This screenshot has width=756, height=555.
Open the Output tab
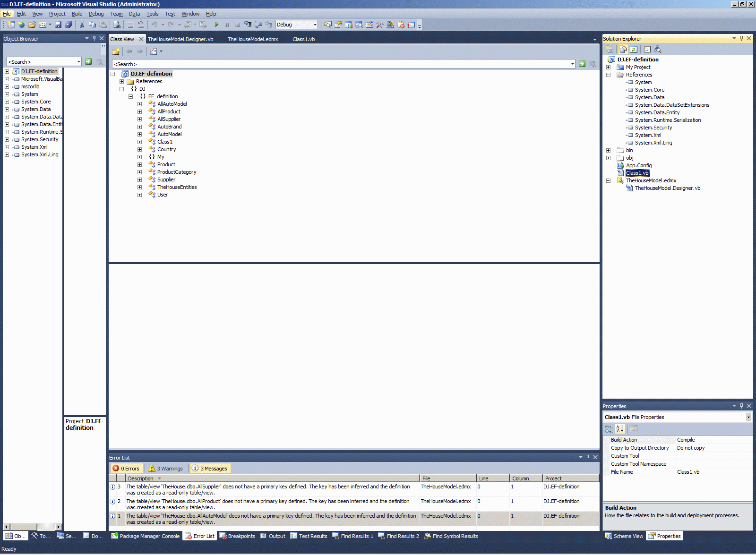[273, 536]
